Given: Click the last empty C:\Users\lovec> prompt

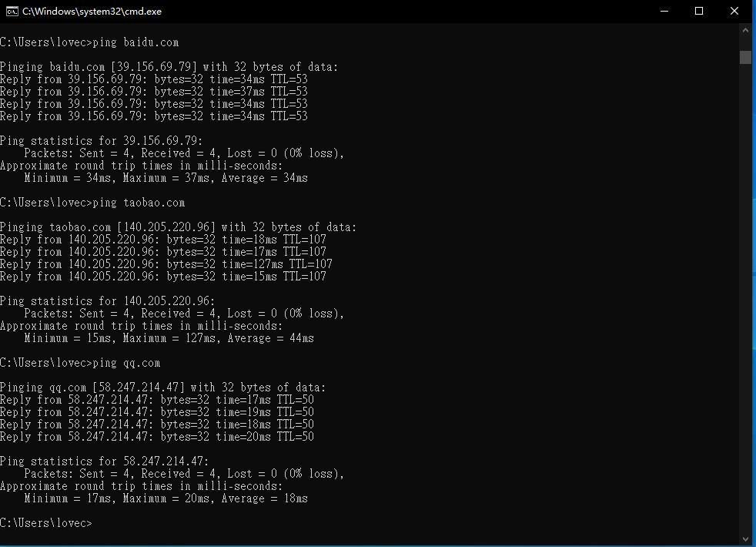Looking at the screenshot, I should [46, 523].
